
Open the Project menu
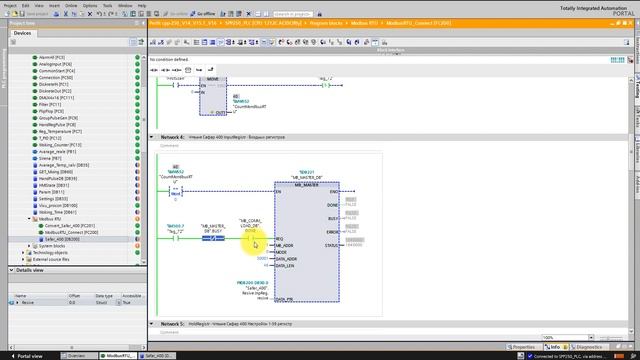pyautogui.click(x=10, y=6)
